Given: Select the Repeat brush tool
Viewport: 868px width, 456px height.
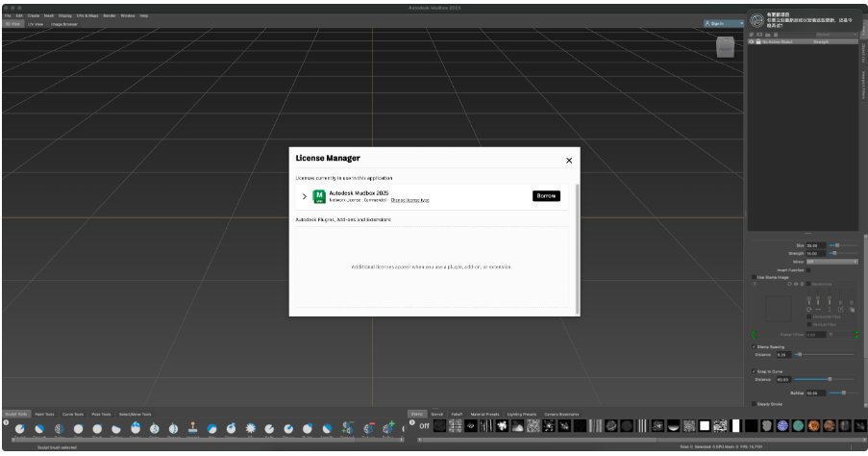Looking at the screenshot, I should point(174,428).
